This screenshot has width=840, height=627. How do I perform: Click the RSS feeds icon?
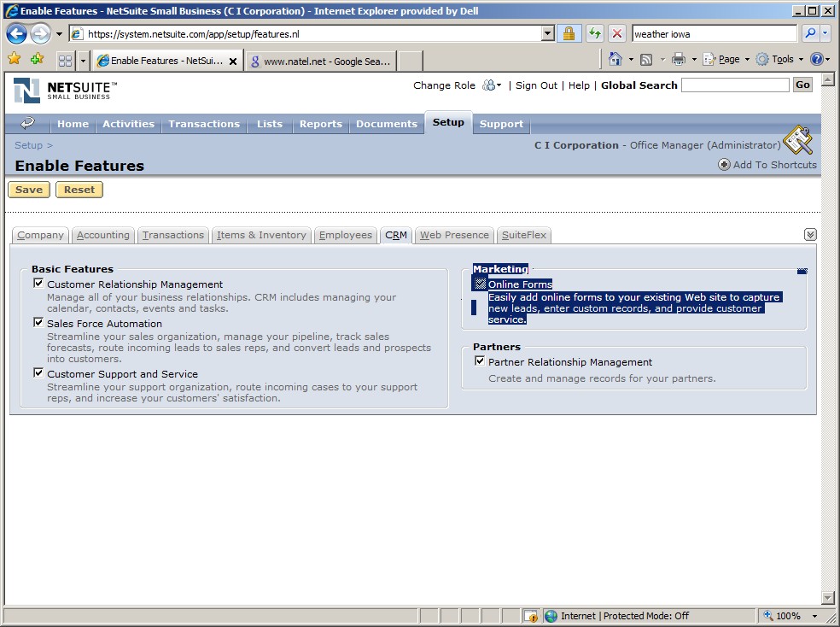coord(646,60)
